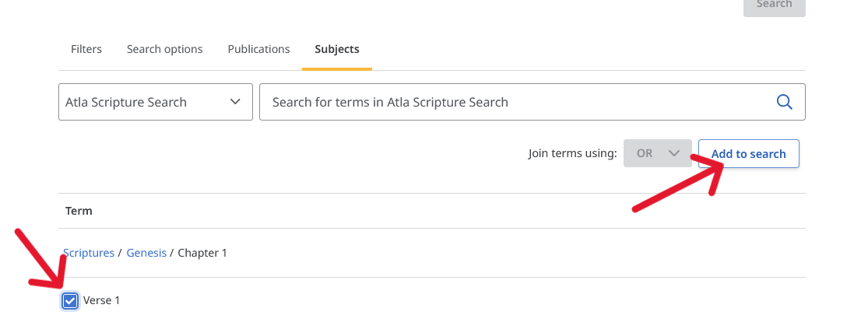Click the Chapter 1 breadcrumb text

pyautogui.click(x=202, y=253)
